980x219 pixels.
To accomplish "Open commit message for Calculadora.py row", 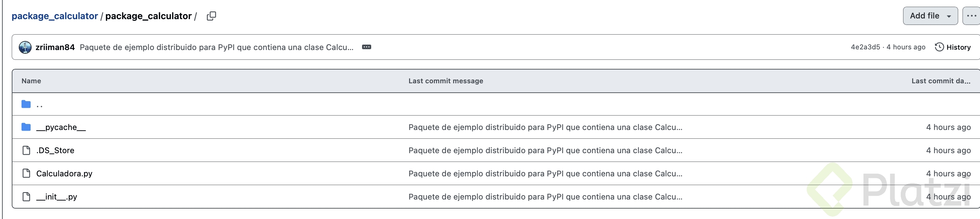I will (545, 173).
